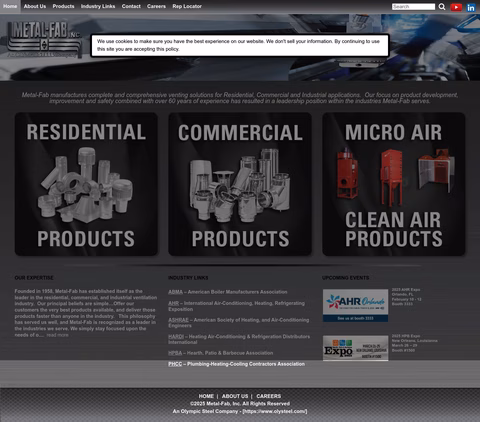Click the search magnifier icon
The width and height of the screenshot is (480, 422).
(442, 7)
